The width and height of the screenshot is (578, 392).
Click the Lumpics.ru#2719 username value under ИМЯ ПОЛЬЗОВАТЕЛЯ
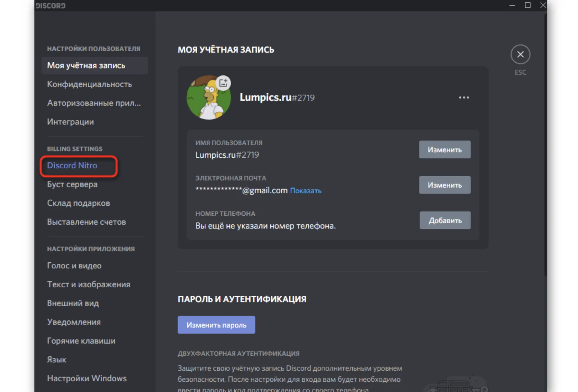(227, 155)
